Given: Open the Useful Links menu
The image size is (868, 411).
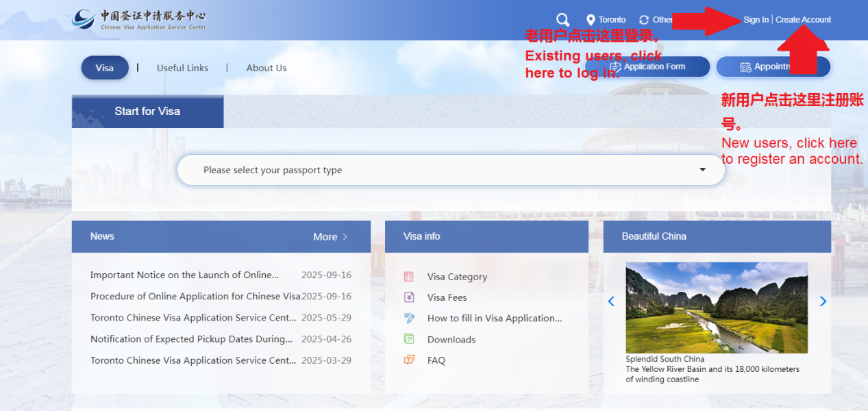Looking at the screenshot, I should pos(182,68).
